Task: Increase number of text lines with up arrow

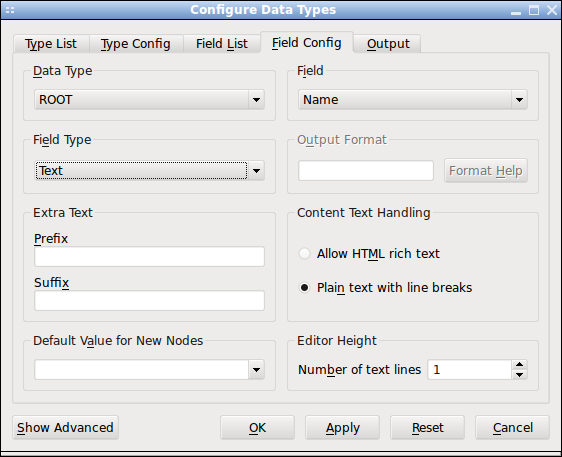Action: click(520, 365)
